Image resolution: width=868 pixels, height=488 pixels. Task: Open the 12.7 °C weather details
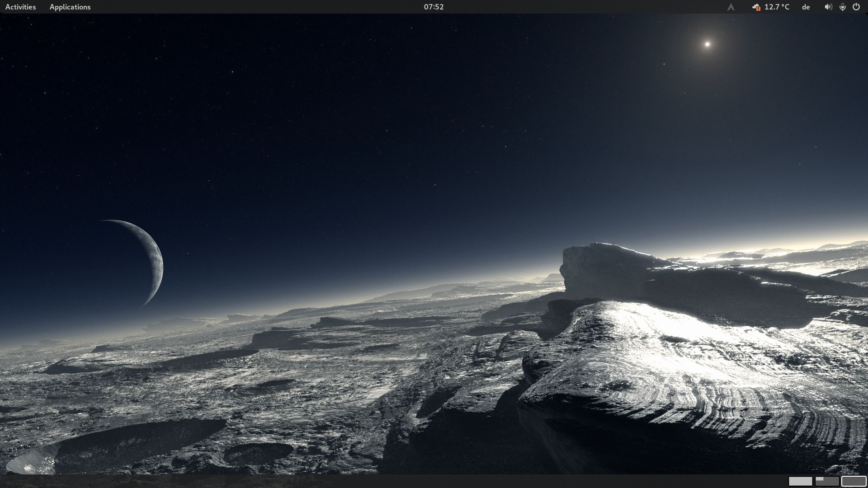click(776, 7)
